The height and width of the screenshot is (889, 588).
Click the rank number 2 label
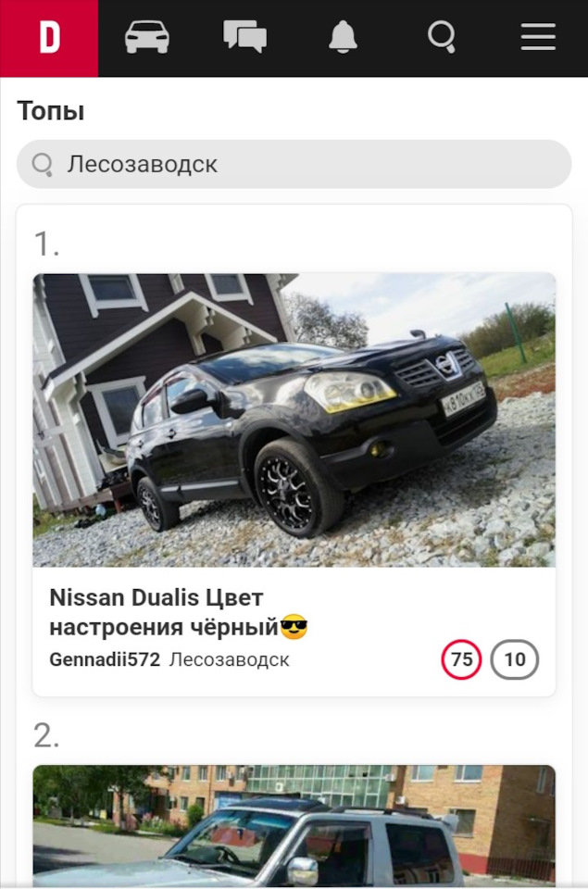tap(46, 736)
